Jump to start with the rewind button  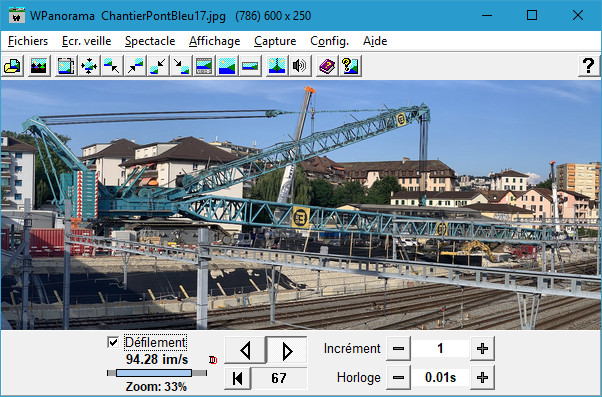click(238, 378)
